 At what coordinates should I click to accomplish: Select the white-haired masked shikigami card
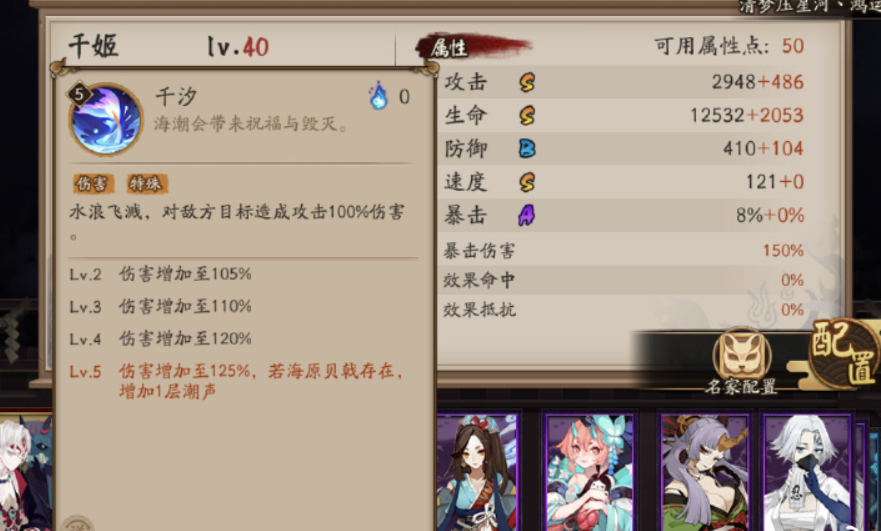point(809,472)
